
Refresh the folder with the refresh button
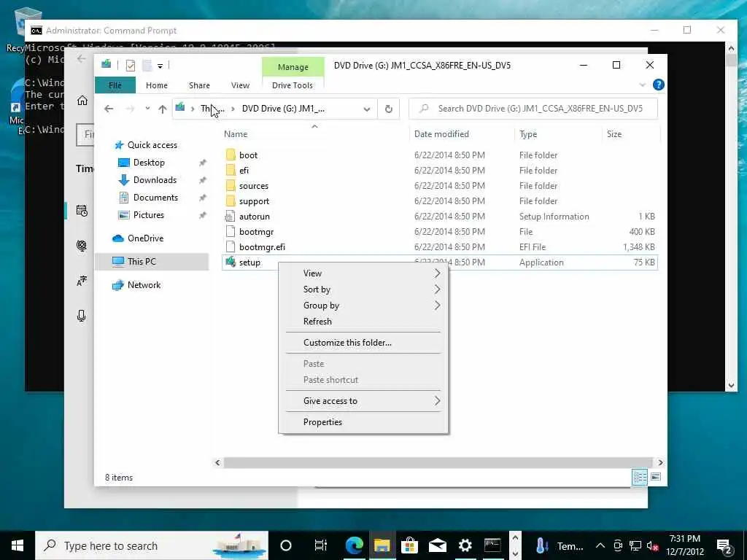point(389,109)
